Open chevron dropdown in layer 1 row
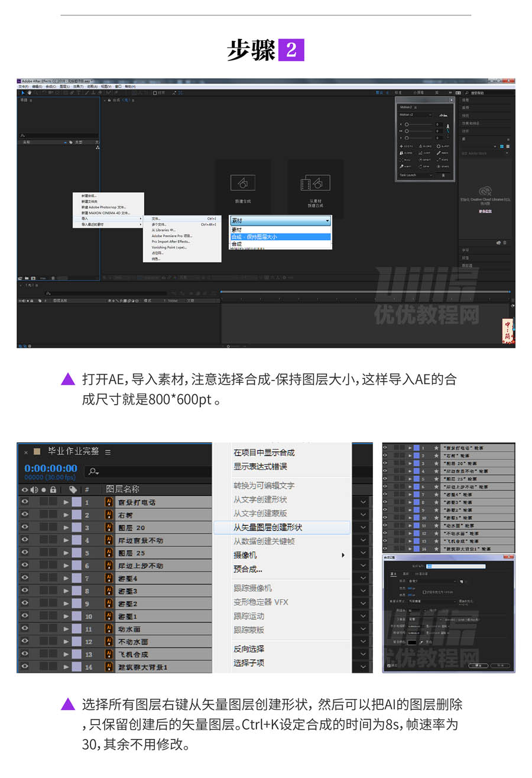 tap(362, 502)
